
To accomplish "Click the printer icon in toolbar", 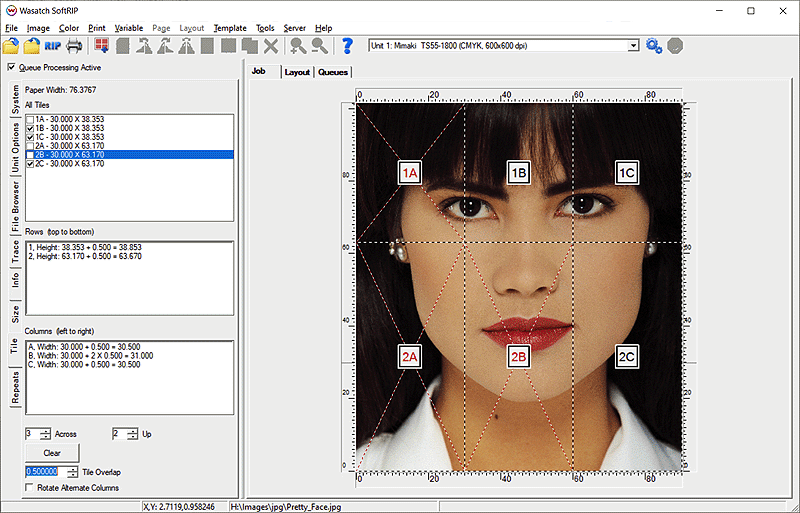I will (x=75, y=46).
